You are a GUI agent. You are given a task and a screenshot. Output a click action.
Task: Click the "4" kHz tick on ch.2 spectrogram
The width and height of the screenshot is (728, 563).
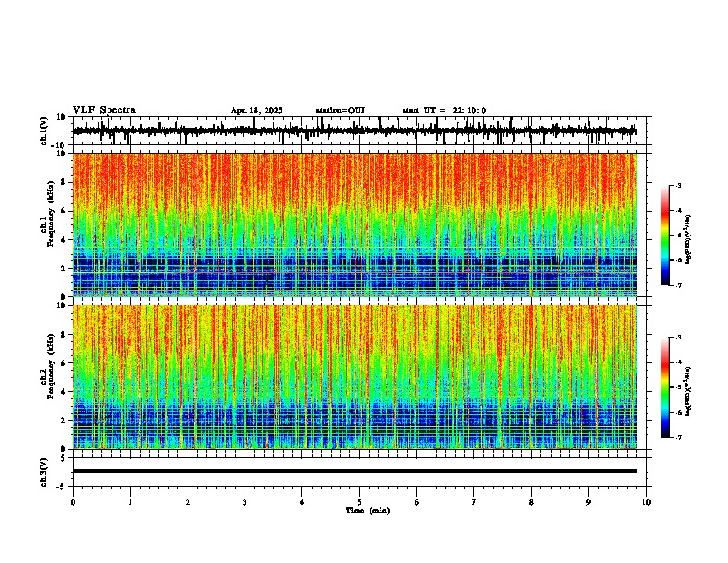pos(64,392)
